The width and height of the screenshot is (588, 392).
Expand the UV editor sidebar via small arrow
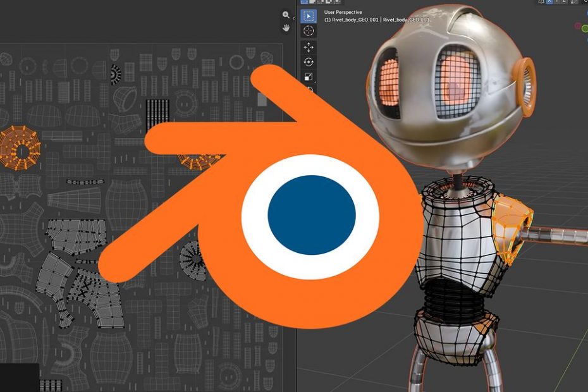click(293, 18)
